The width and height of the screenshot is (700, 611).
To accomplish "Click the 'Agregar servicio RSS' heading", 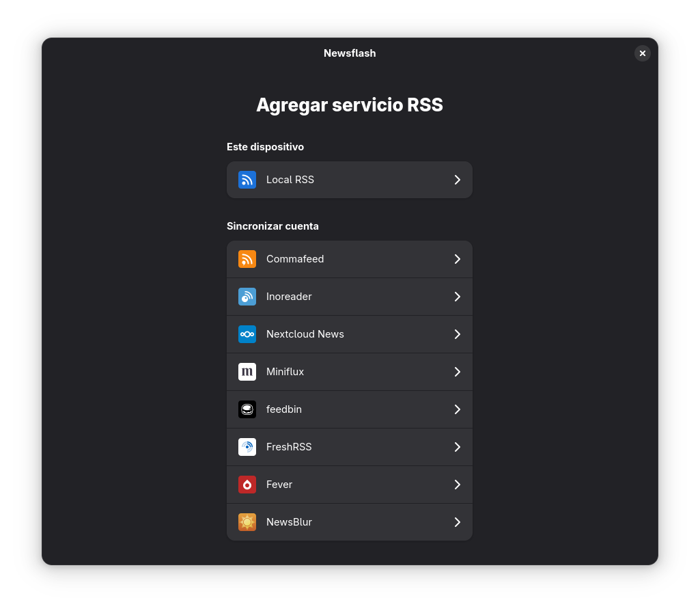I will pyautogui.click(x=350, y=105).
